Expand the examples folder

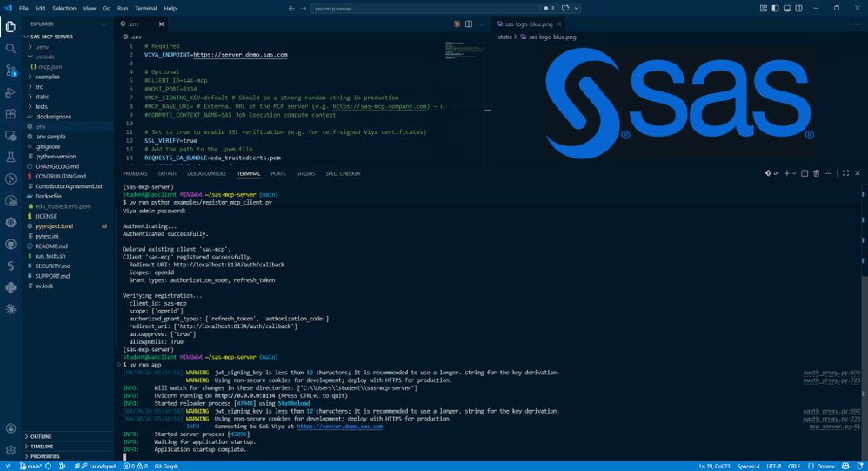[68, 77]
